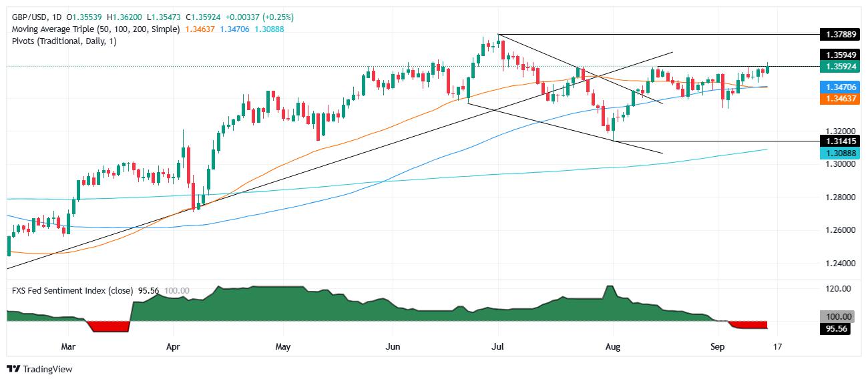
Task: Click the red sentiment area near March
Action: point(107,326)
